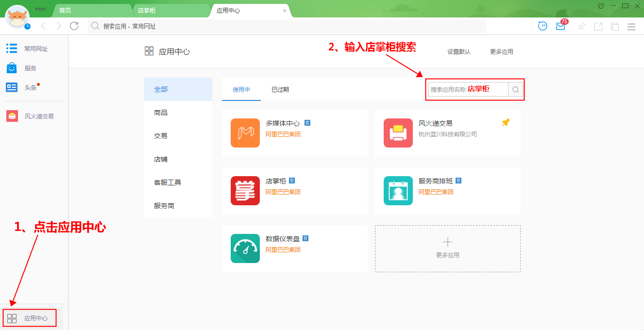
Task: Click the 服务 sidebar label
Action: coord(31,68)
